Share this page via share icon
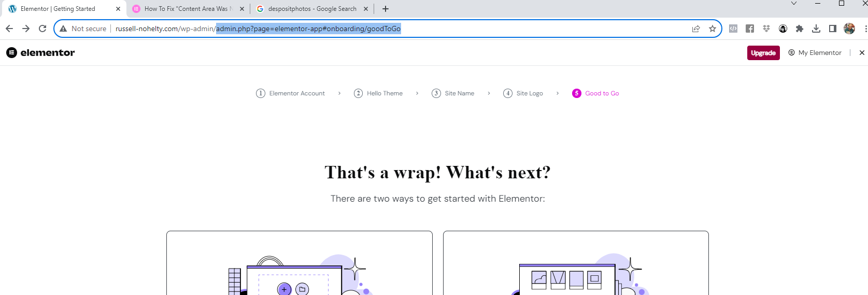The image size is (868, 295). [x=696, y=29]
